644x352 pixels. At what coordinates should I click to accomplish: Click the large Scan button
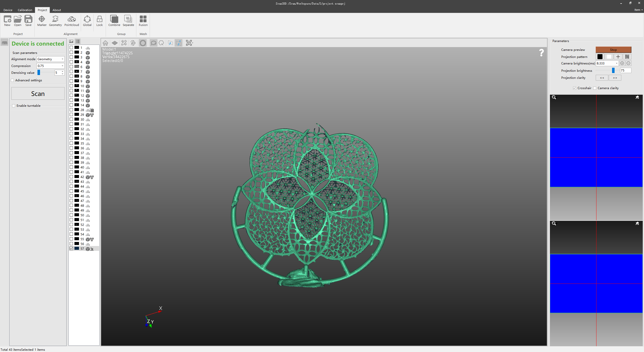coord(38,94)
